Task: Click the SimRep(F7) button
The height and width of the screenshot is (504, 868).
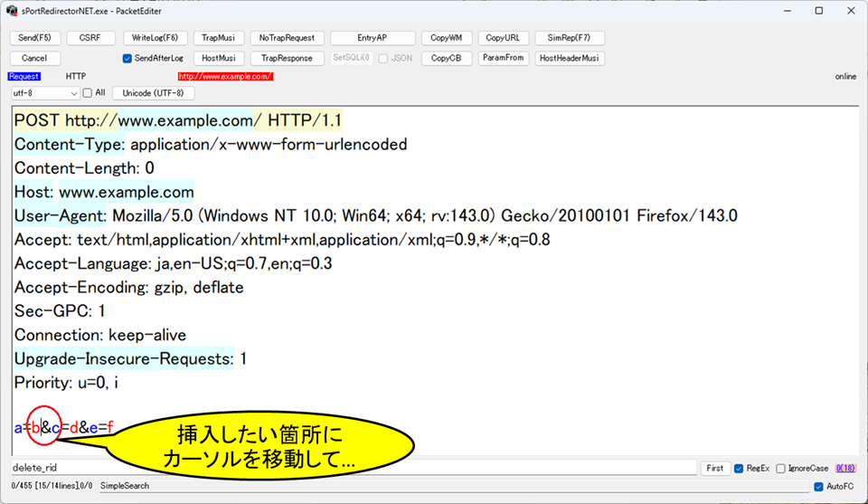Action: 569,38
